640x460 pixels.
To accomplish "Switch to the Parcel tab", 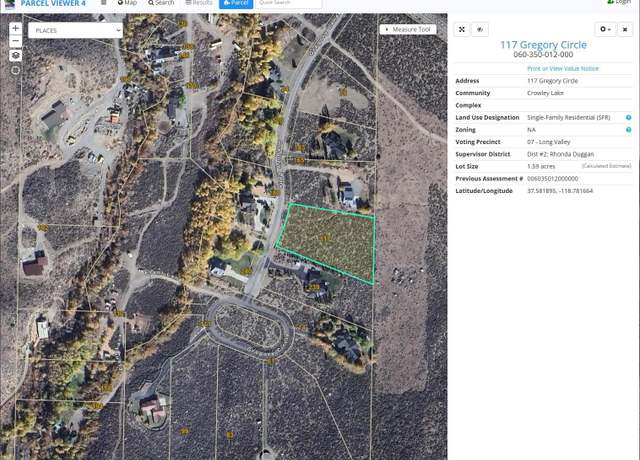I will pos(236,3).
